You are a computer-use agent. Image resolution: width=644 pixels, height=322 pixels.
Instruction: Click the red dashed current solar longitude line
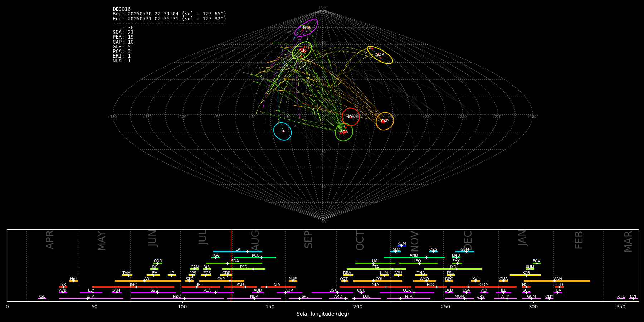pyautogui.click(x=231, y=265)
